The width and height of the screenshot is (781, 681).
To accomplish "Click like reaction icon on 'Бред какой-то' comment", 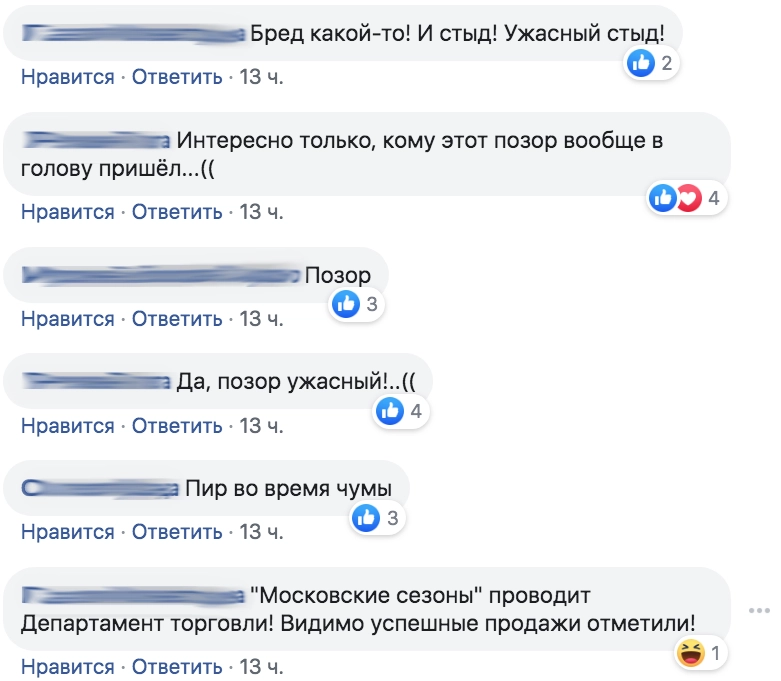I will [x=640, y=64].
